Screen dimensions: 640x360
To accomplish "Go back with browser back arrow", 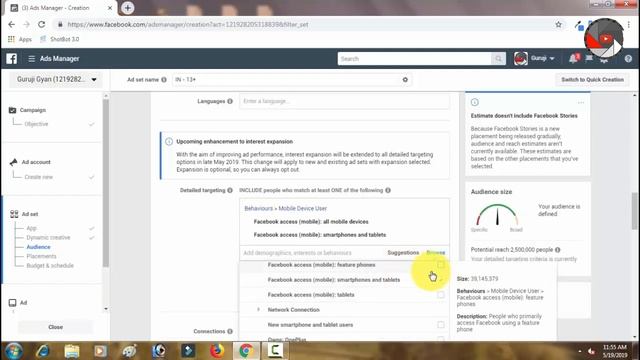I will [x=11, y=24].
